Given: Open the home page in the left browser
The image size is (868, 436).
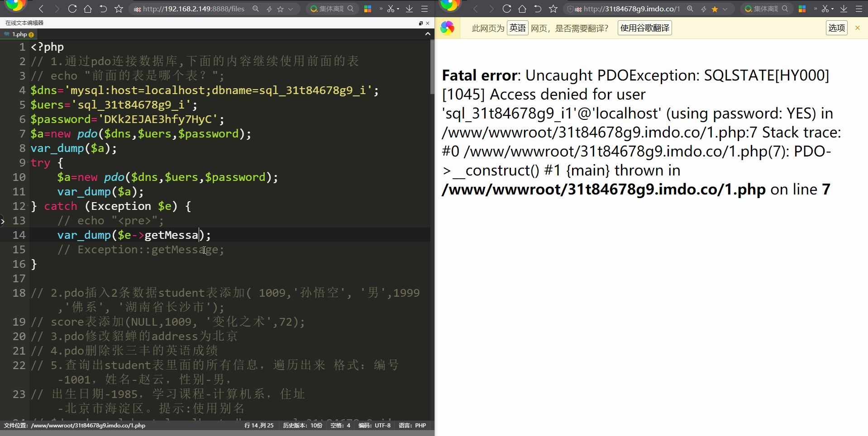Looking at the screenshot, I should point(88,9).
